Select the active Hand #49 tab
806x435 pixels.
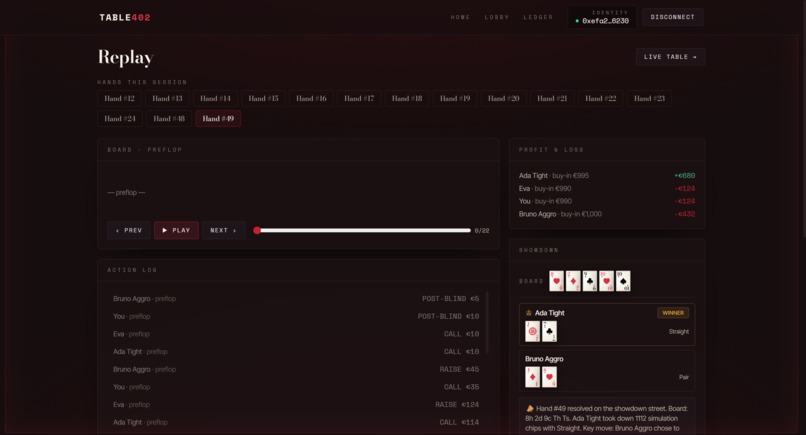click(218, 119)
